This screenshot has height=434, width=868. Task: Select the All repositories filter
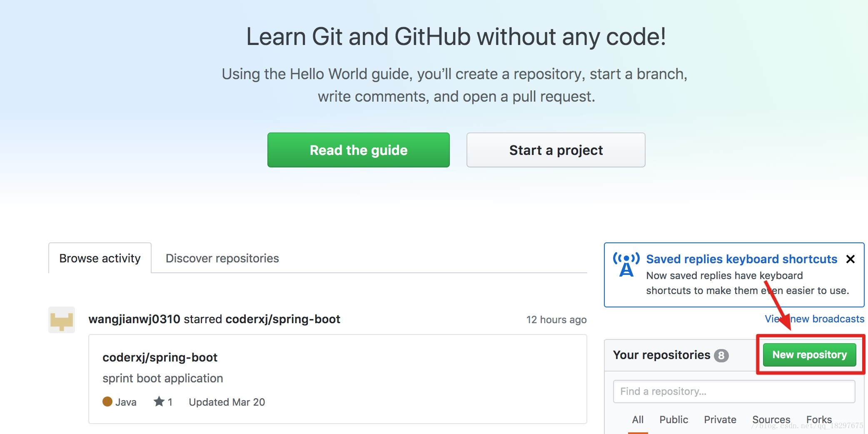(638, 419)
